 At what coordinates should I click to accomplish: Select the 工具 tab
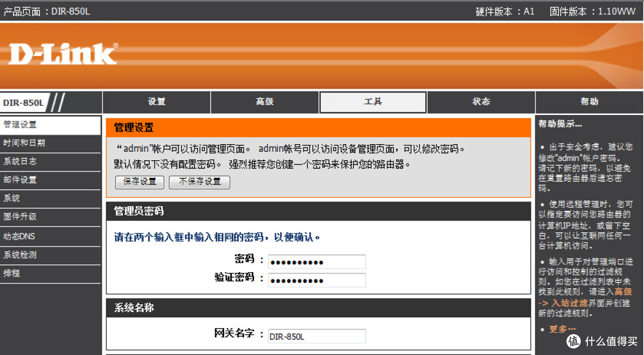click(x=373, y=102)
